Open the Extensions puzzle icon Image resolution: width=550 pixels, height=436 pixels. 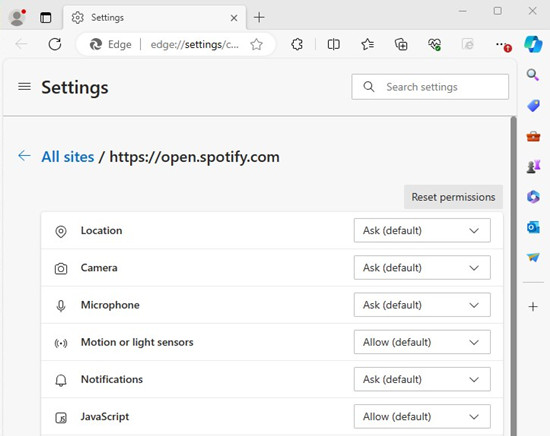coord(297,45)
